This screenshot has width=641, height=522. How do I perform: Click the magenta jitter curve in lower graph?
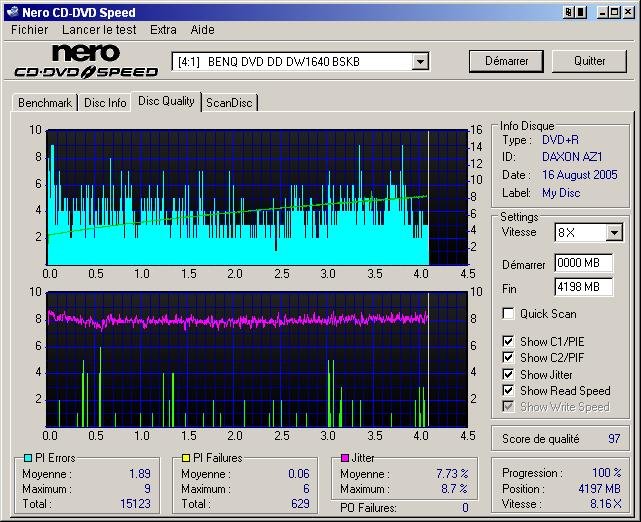pos(237,320)
